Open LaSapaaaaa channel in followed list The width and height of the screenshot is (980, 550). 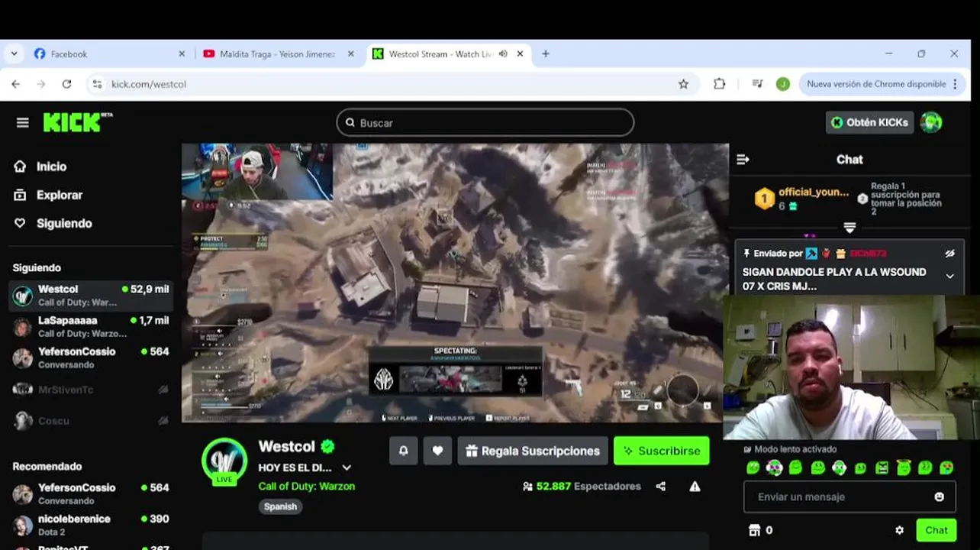pos(91,326)
